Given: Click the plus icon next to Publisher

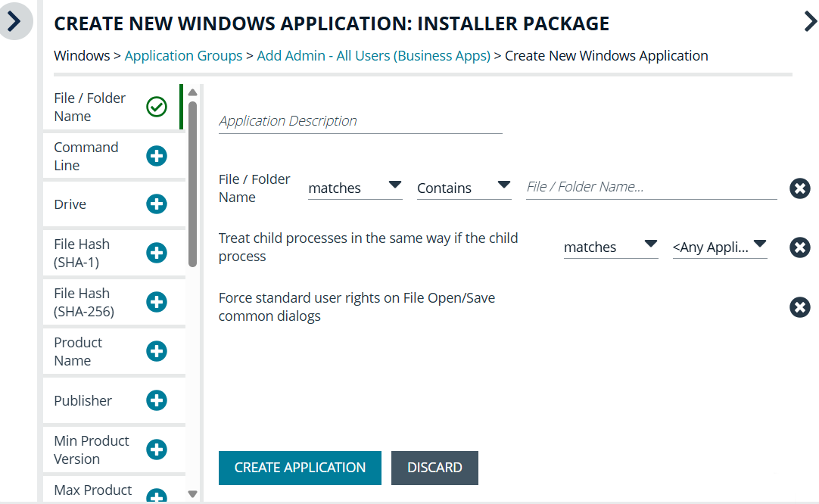Looking at the screenshot, I should [156, 400].
